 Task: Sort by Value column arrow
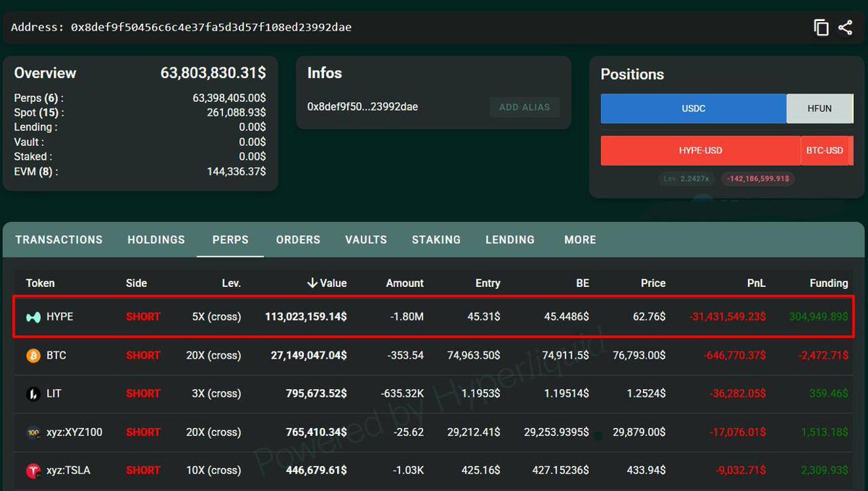pos(312,283)
